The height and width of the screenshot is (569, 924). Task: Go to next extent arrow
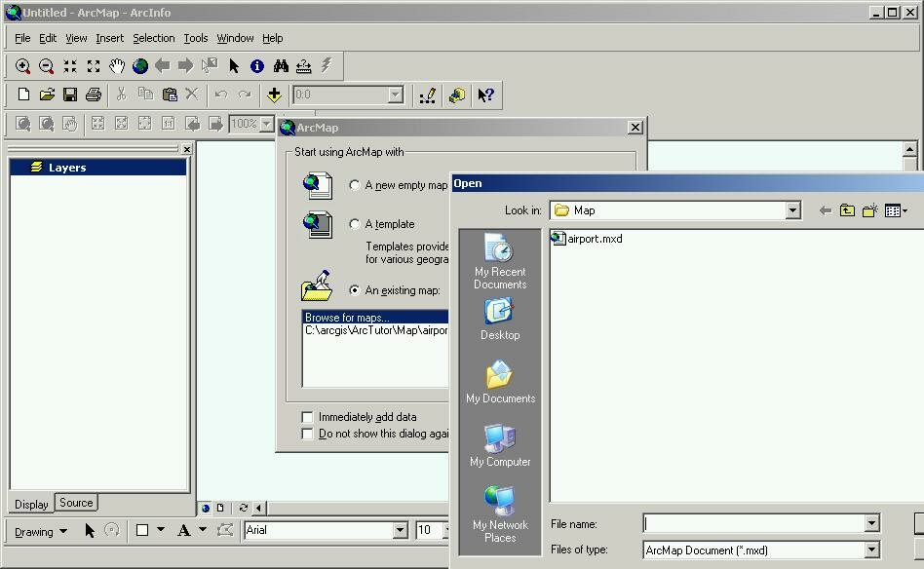[x=185, y=66]
